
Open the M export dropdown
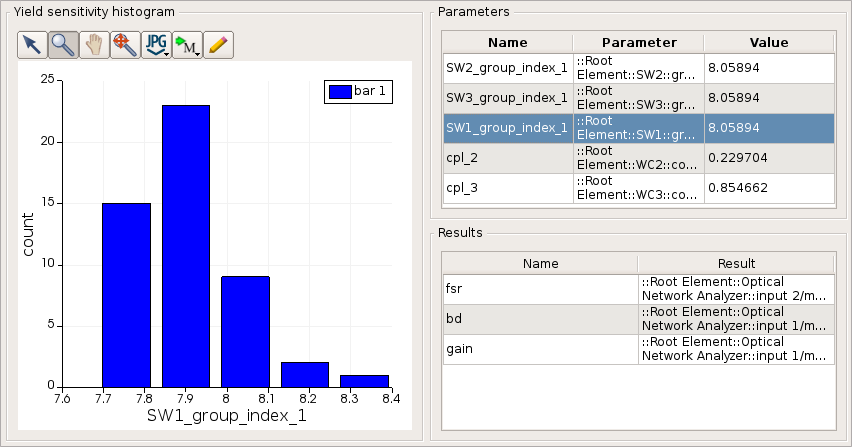coord(187,45)
